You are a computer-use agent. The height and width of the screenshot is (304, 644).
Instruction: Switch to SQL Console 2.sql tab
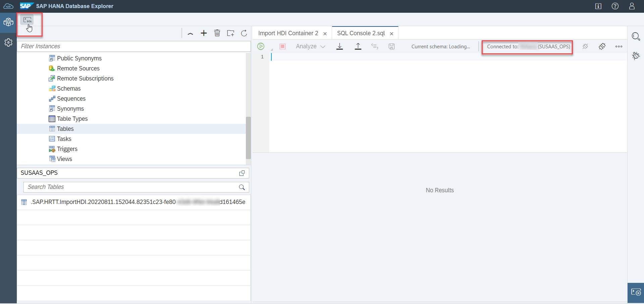click(361, 33)
